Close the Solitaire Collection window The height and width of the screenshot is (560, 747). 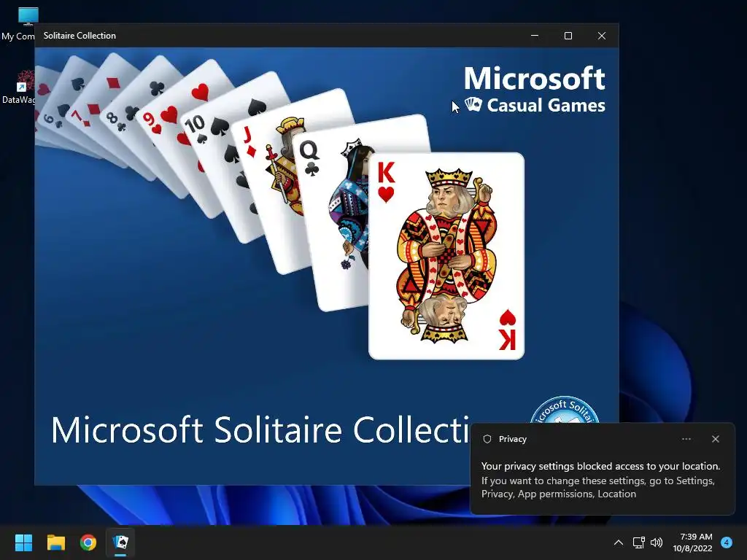(x=602, y=36)
